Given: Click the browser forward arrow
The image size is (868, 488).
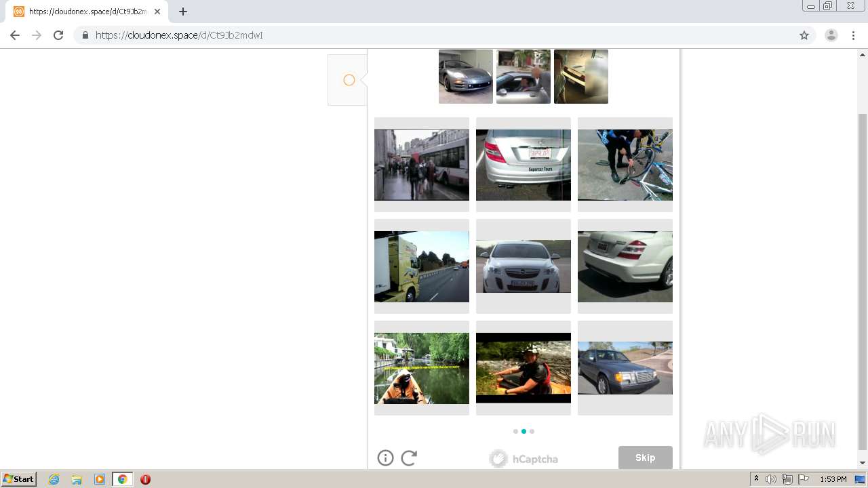Looking at the screenshot, I should [37, 35].
